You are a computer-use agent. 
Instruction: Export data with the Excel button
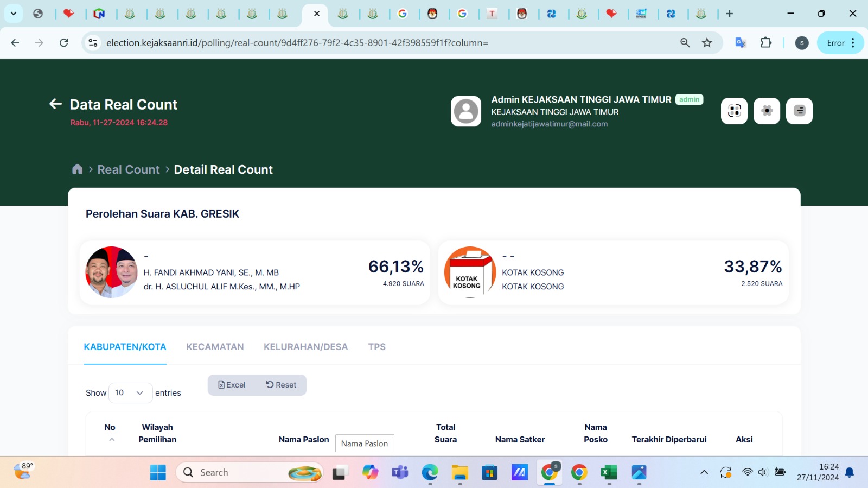click(x=232, y=385)
